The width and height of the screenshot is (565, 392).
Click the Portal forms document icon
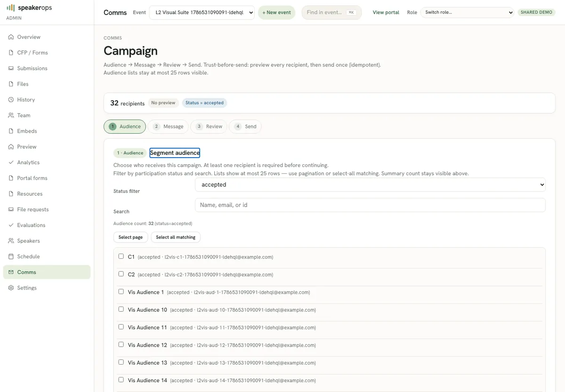(x=11, y=178)
